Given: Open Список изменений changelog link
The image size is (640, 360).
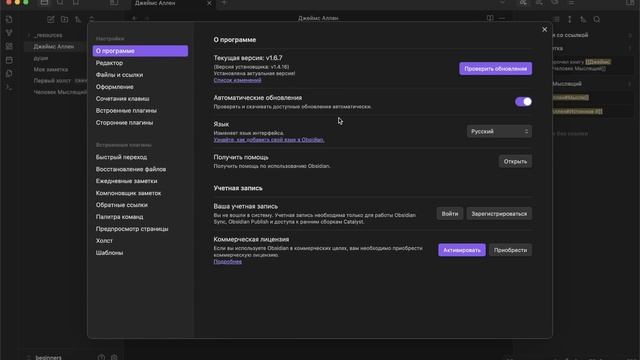Looking at the screenshot, I should pyautogui.click(x=238, y=80).
